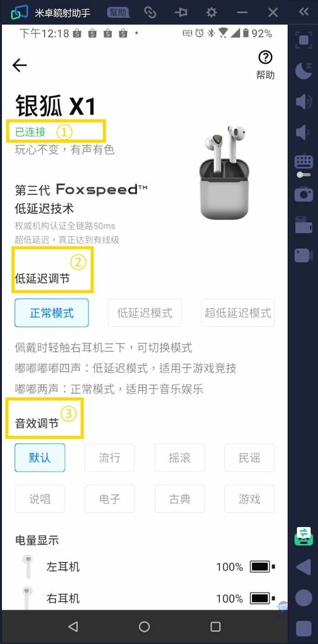Collapse sidebar with double chevron
The image size is (318, 644).
(304, 12)
